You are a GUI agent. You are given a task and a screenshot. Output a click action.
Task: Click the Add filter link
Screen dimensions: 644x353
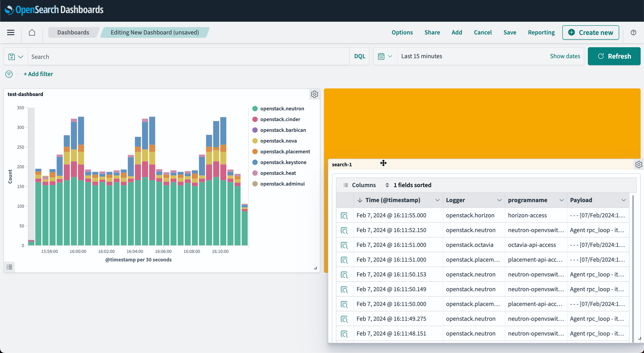[38, 74]
